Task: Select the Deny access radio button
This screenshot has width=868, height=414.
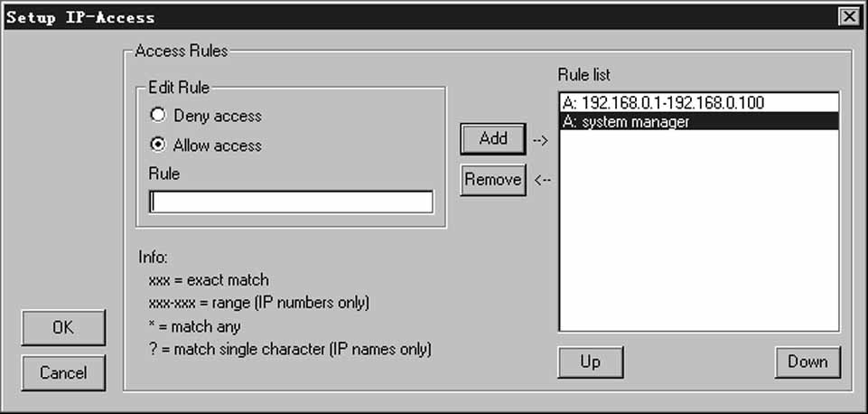Action: click(158, 116)
